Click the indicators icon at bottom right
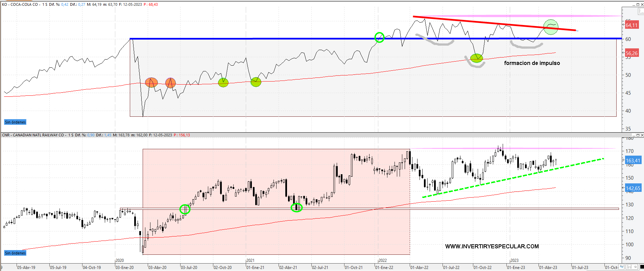This screenshot has width=644, height=271. (621, 267)
